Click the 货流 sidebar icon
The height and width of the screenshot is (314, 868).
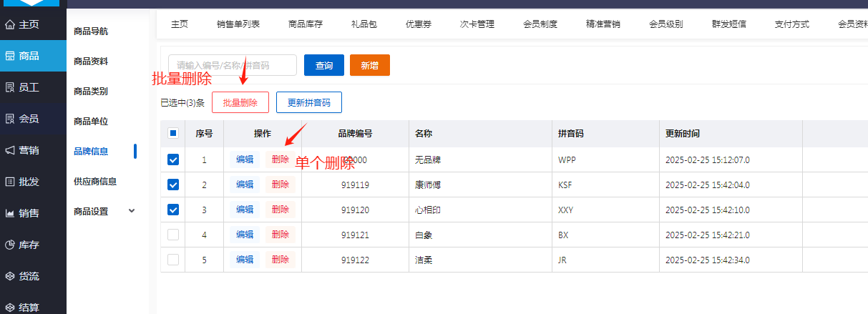tap(10, 276)
